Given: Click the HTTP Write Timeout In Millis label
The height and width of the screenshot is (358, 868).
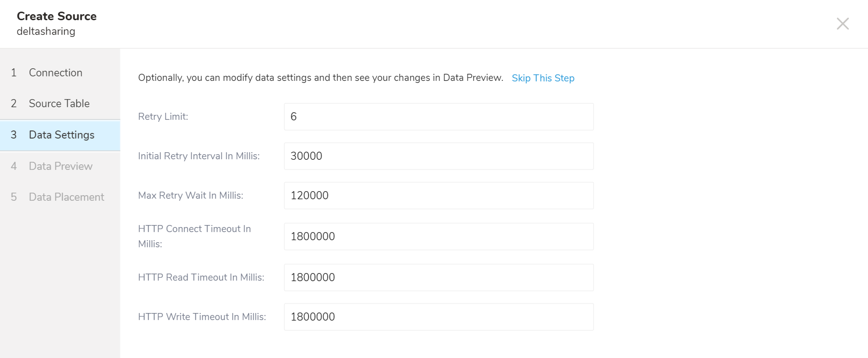Looking at the screenshot, I should click(202, 317).
